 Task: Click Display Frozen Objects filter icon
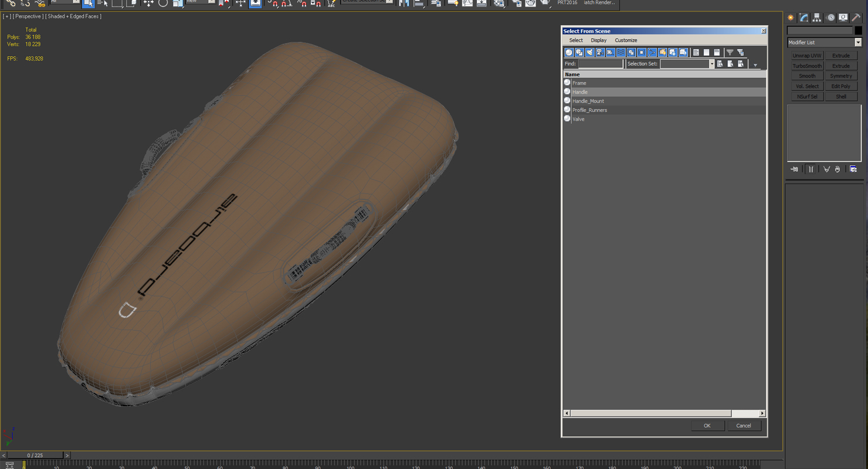(x=673, y=53)
